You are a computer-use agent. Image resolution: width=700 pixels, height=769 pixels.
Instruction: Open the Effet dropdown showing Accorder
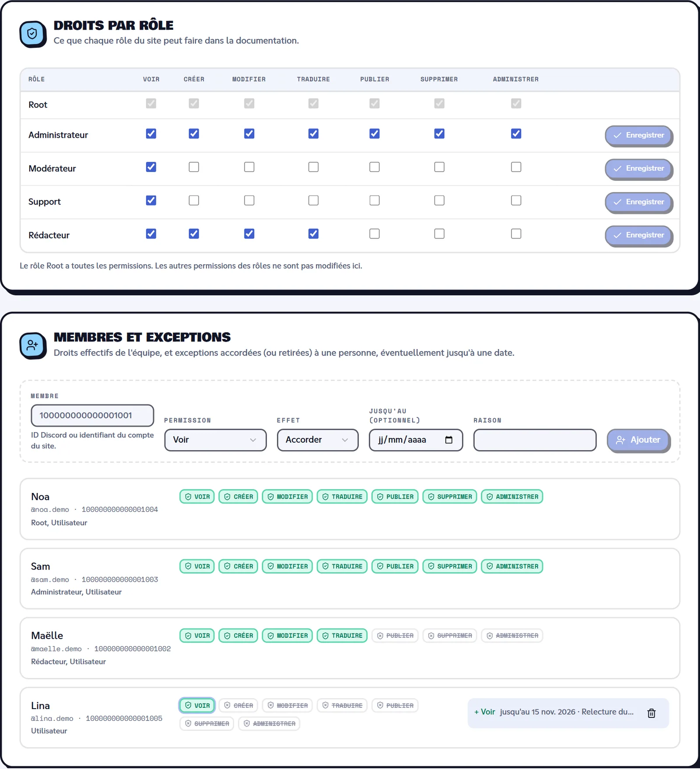[318, 440]
